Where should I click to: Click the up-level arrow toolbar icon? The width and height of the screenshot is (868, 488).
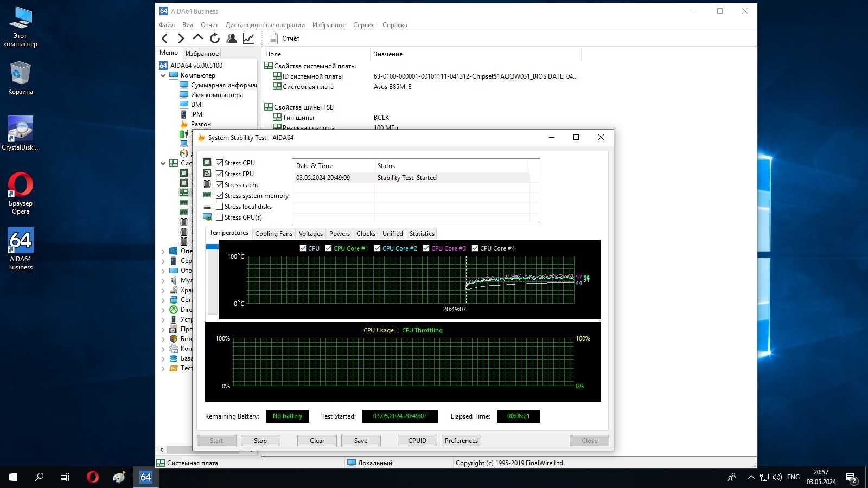pos(198,38)
